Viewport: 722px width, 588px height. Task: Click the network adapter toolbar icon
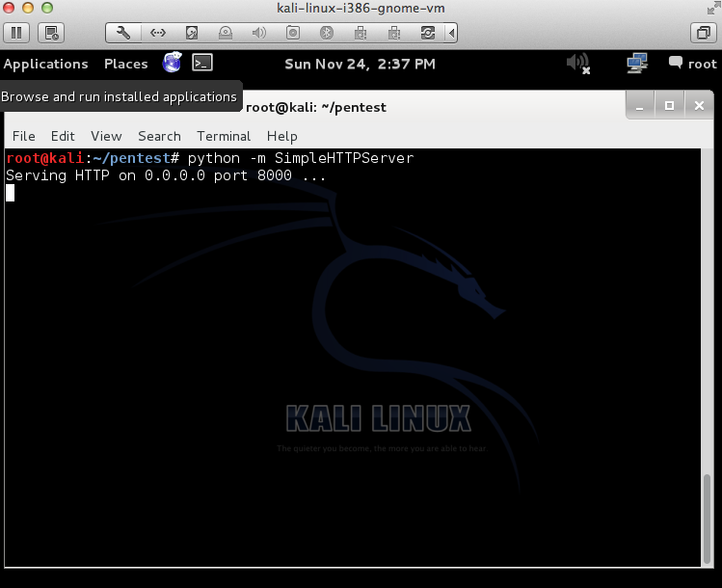point(158,33)
